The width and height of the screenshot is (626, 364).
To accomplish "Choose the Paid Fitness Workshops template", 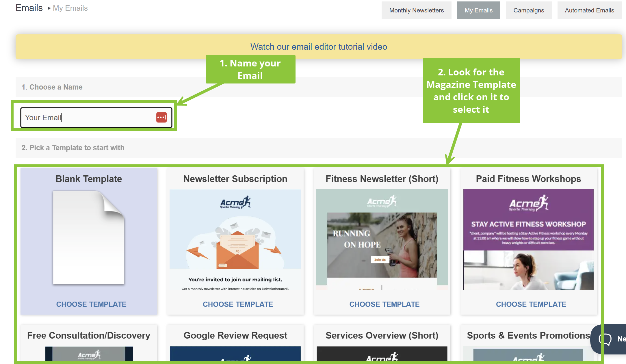I will [x=531, y=304].
